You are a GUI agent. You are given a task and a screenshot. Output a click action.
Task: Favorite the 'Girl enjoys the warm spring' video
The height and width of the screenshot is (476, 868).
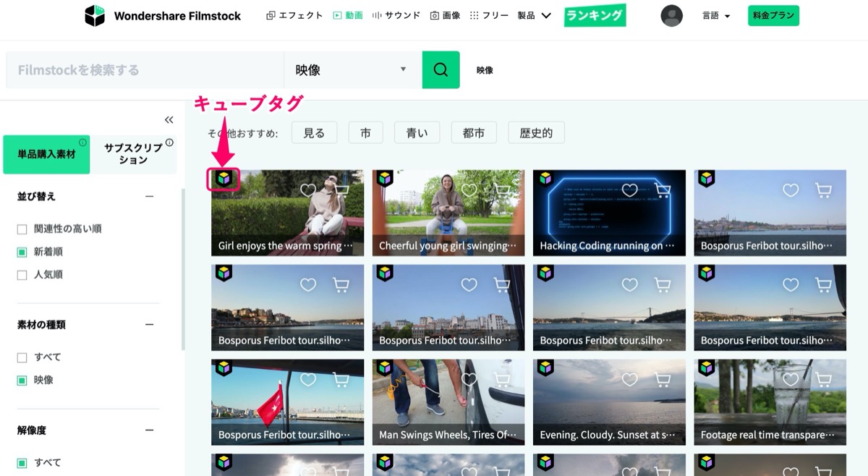point(308,190)
